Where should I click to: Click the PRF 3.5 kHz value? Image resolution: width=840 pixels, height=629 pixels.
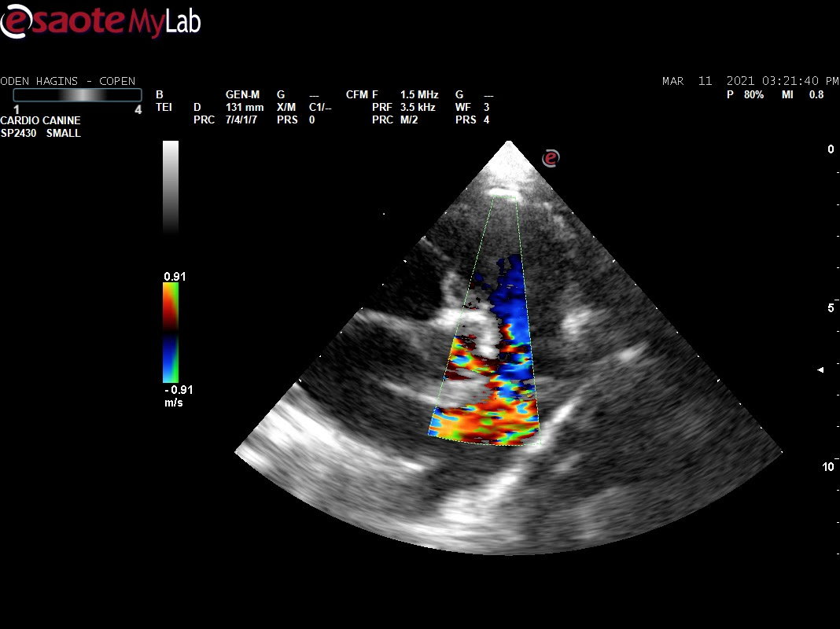[x=417, y=108]
